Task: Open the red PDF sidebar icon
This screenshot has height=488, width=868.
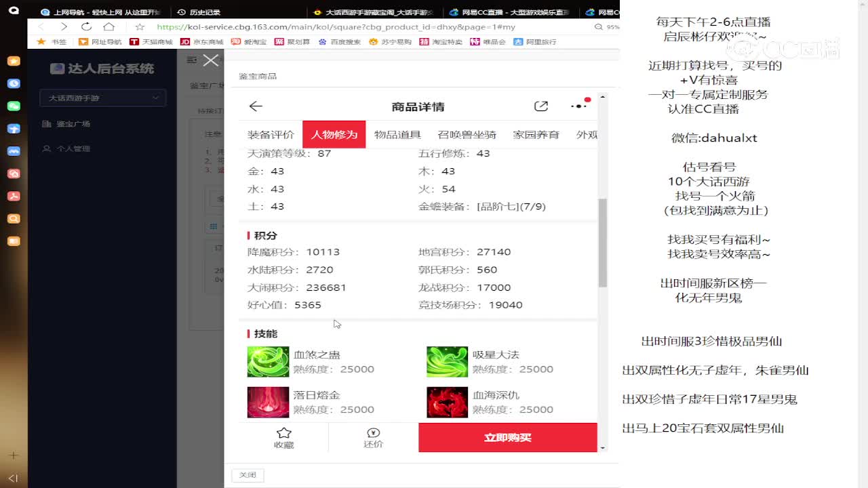Action: (14, 196)
